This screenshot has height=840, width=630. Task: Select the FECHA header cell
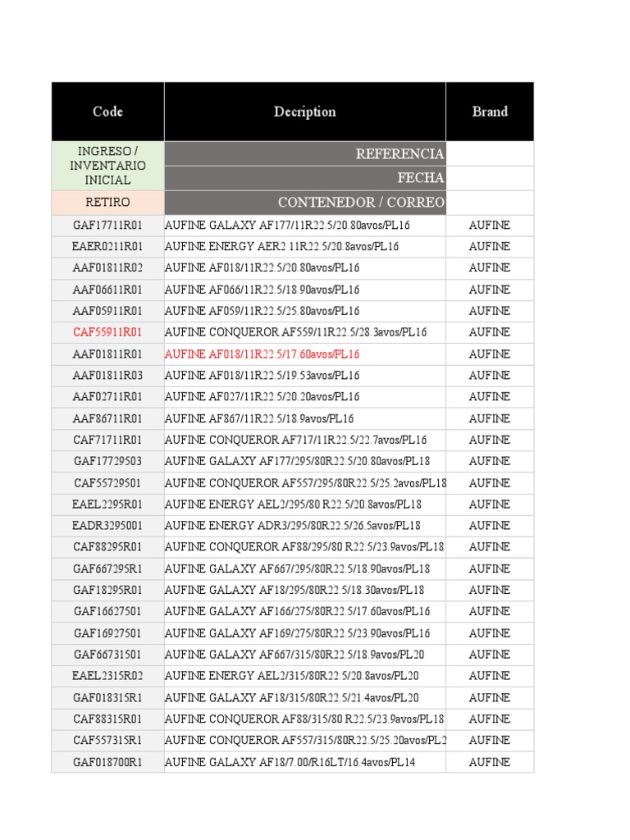(305, 178)
